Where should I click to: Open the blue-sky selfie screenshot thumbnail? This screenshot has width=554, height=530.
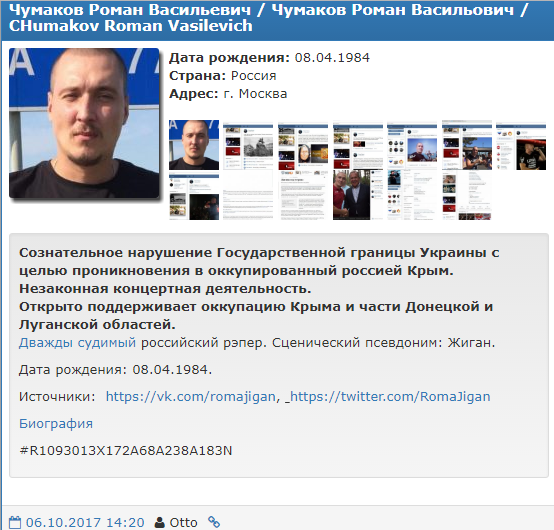click(412, 145)
